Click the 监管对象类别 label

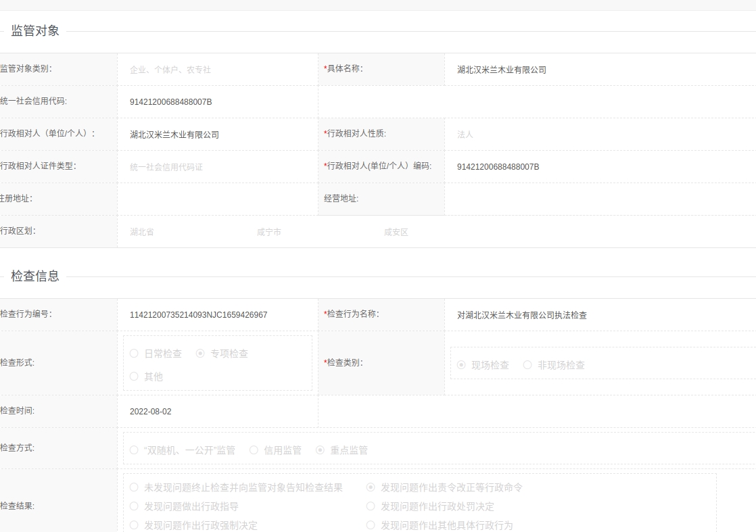point(26,68)
